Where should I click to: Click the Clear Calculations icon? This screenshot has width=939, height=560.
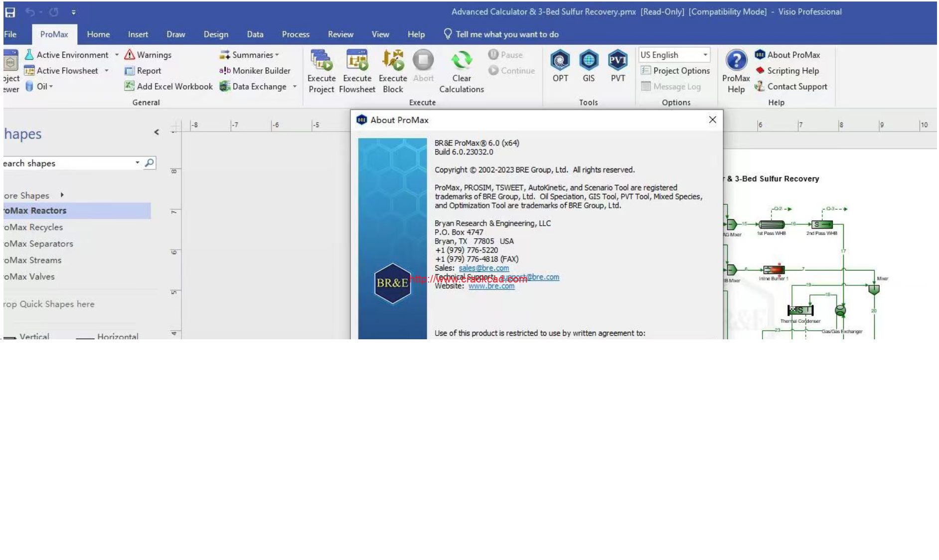[462, 60]
